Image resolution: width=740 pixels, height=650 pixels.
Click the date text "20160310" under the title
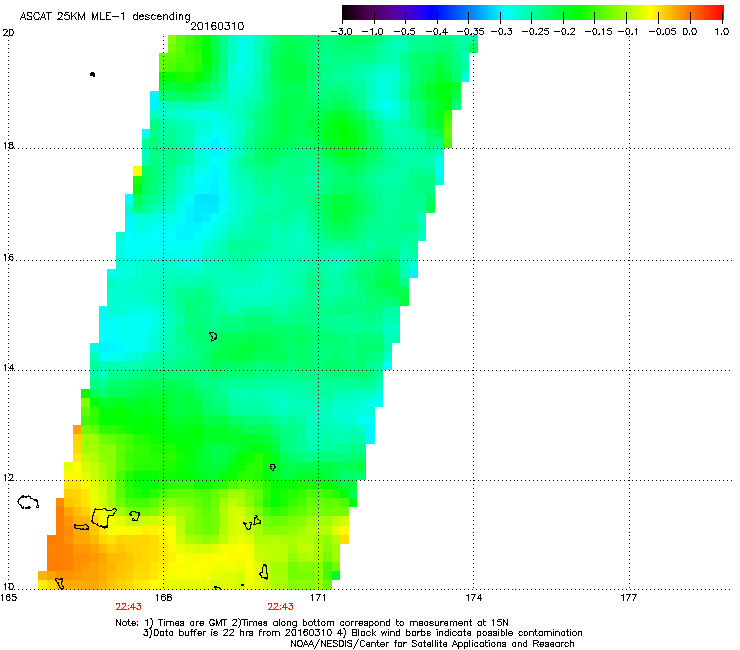217,26
